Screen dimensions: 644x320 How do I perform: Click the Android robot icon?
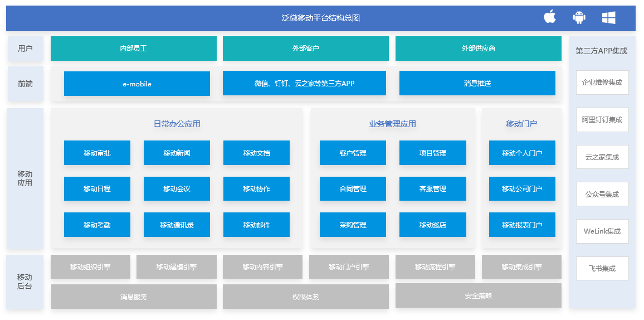tap(579, 18)
